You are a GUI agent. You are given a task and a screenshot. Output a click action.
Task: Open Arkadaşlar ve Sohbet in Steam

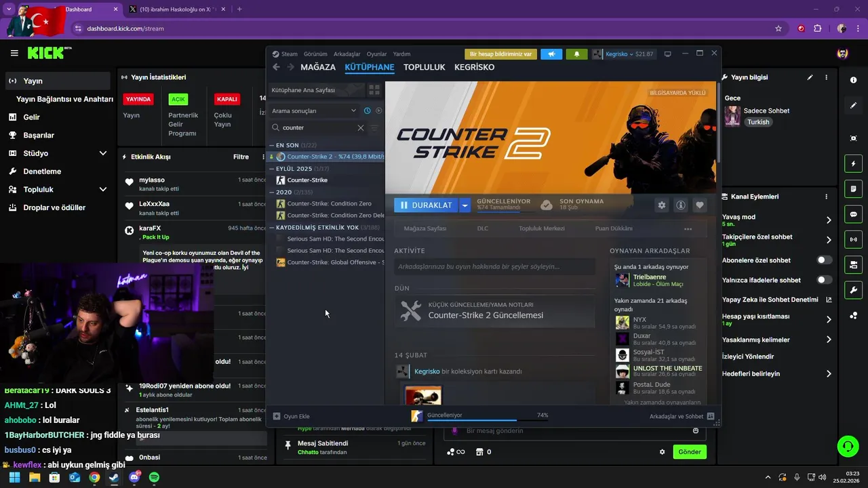pos(682,416)
